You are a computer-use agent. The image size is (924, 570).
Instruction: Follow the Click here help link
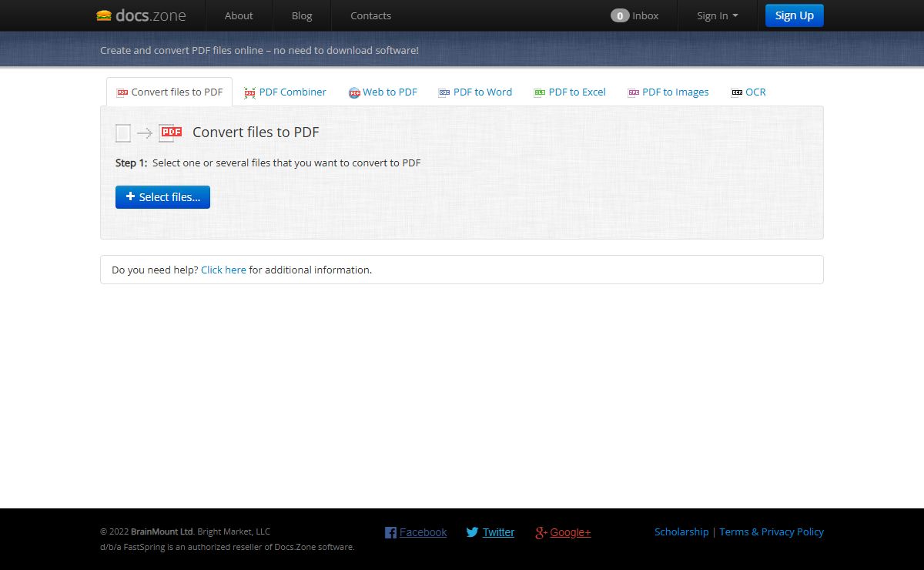(223, 270)
